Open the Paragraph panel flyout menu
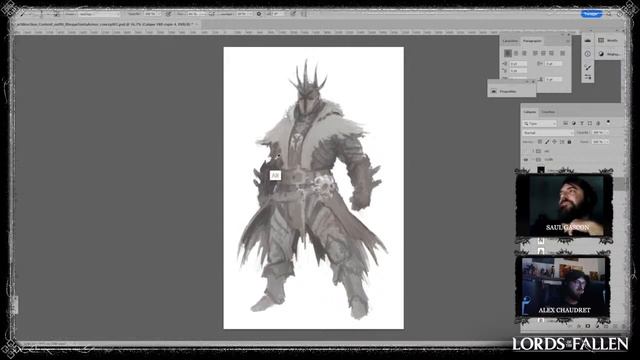 567,41
